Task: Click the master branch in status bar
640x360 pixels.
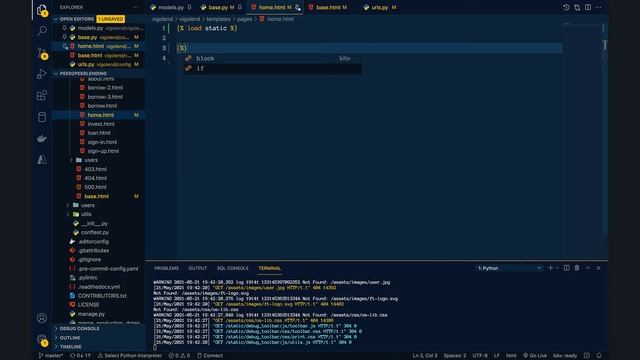Action: coord(51,356)
